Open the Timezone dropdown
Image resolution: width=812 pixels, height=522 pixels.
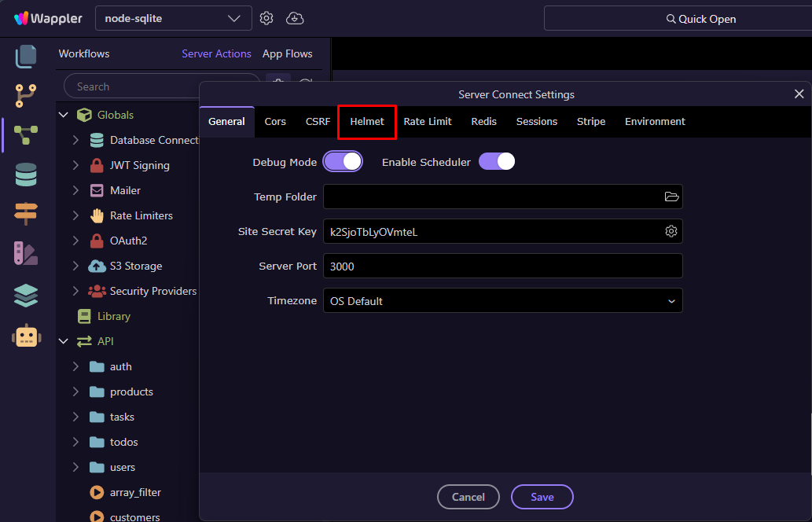[x=503, y=300]
